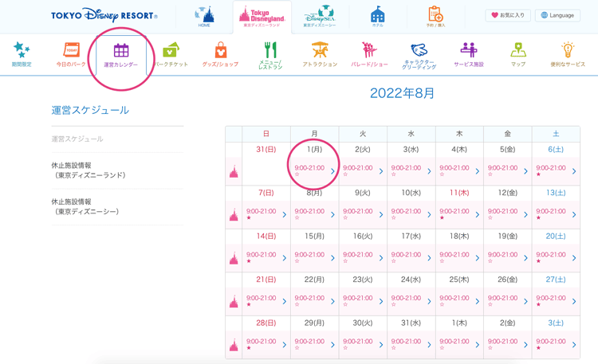The width and height of the screenshot is (598, 364).
Task: Click the Tokyo Disney Resort logo
Action: 104,15
